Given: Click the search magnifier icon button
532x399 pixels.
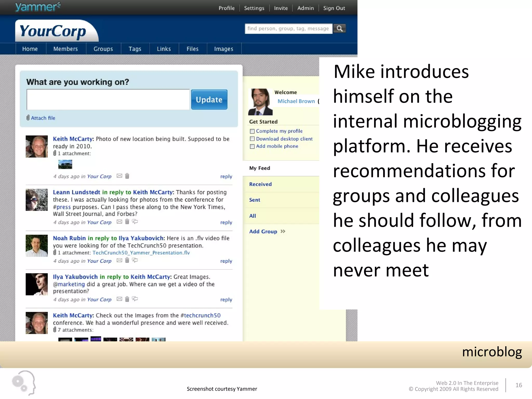Looking at the screenshot, I should (x=339, y=29).
